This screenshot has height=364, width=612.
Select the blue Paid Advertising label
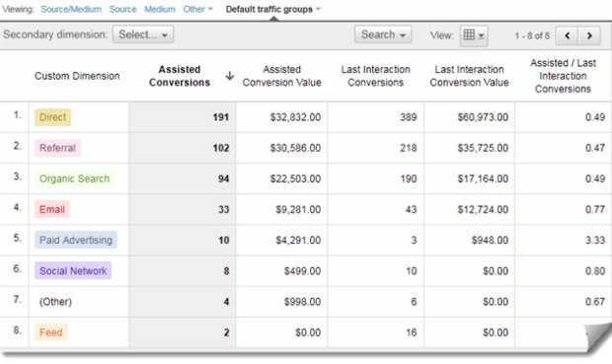tap(76, 240)
